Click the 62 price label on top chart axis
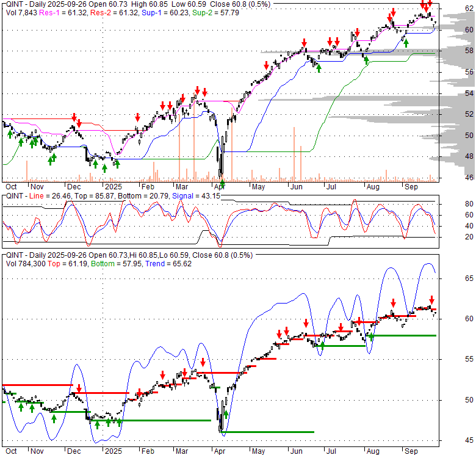The image size is (476, 455). click(x=469, y=8)
